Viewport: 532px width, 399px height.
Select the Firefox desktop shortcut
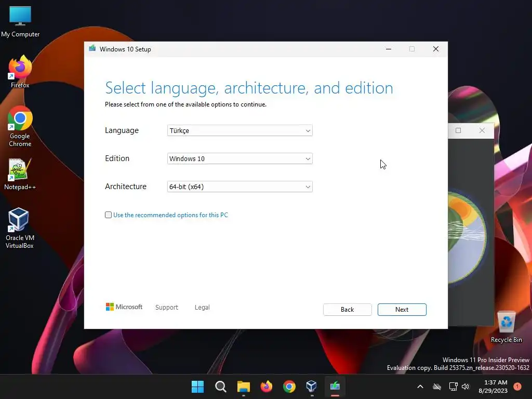point(20,72)
